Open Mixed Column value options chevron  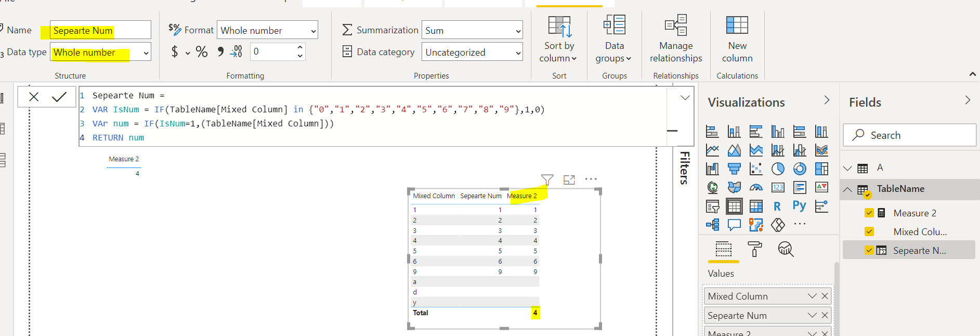click(812, 296)
